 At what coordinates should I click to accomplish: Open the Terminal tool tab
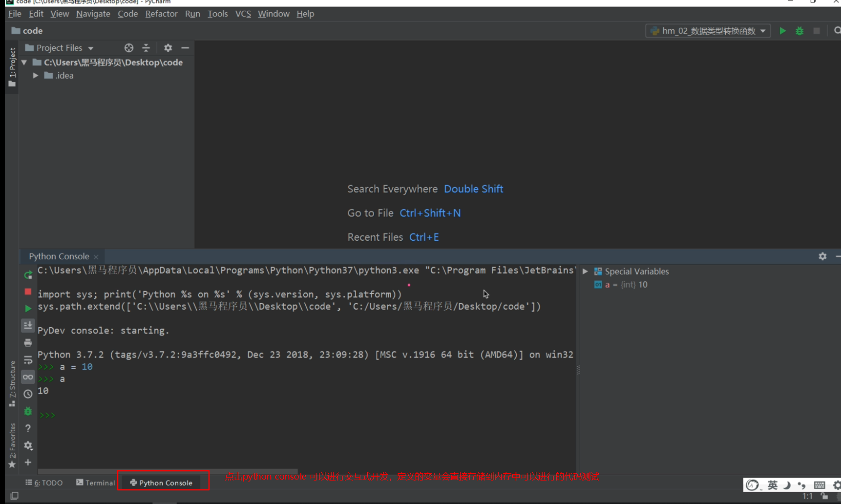pos(96,483)
